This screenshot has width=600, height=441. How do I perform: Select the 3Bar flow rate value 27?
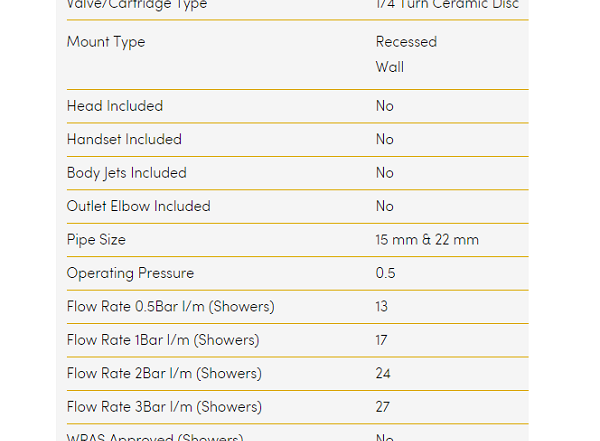383,408
